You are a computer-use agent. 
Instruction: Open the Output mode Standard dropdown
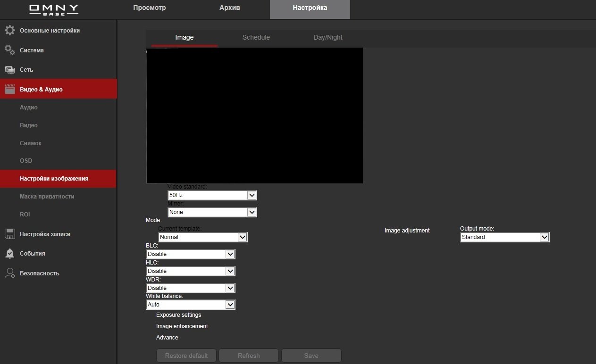pyautogui.click(x=504, y=237)
